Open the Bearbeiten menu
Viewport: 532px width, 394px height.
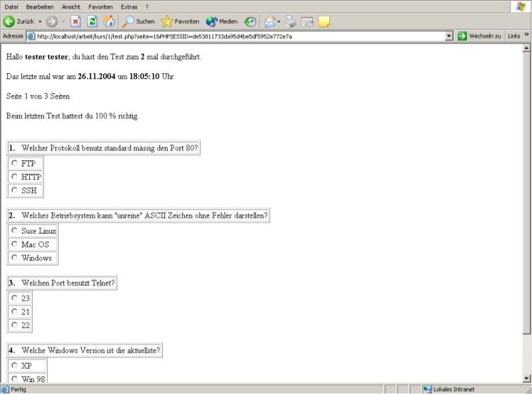(x=40, y=7)
